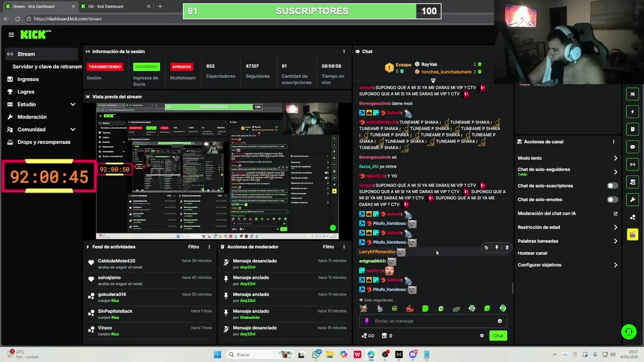
Task: Go back in the browser
Action: click(6, 19)
